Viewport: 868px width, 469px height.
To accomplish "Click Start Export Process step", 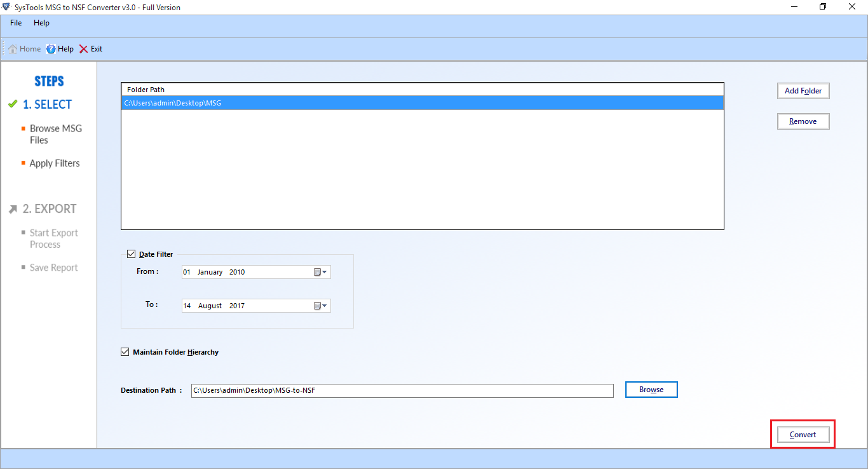I will (x=54, y=238).
